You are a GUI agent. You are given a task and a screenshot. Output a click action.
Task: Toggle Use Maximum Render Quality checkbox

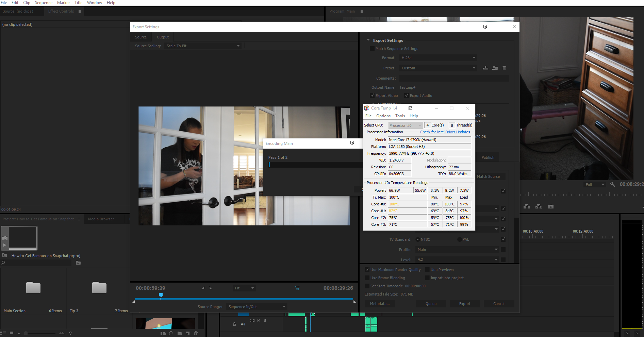pyautogui.click(x=367, y=270)
